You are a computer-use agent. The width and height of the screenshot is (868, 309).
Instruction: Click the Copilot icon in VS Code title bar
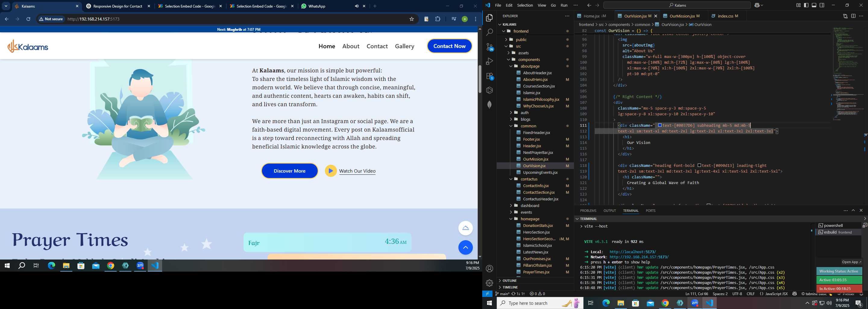[x=757, y=5]
